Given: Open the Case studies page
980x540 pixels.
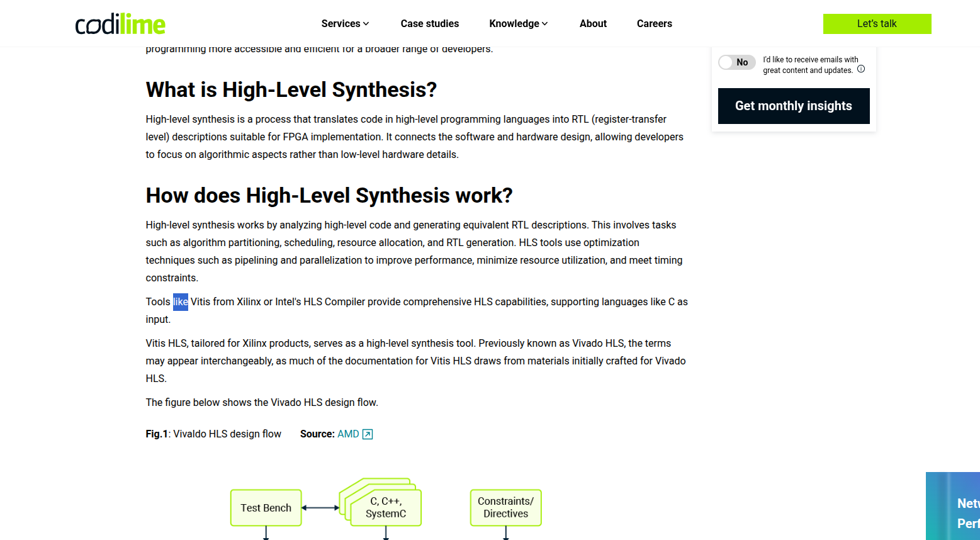Looking at the screenshot, I should (x=430, y=23).
